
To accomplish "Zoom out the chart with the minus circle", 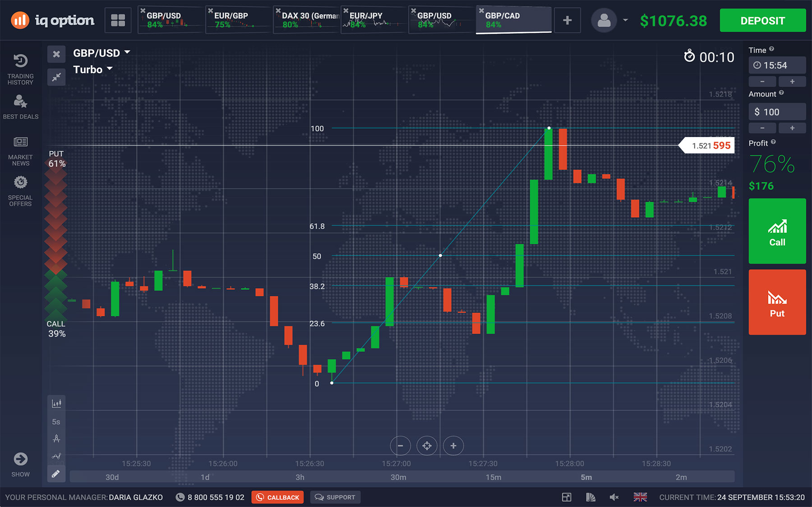I will (400, 446).
